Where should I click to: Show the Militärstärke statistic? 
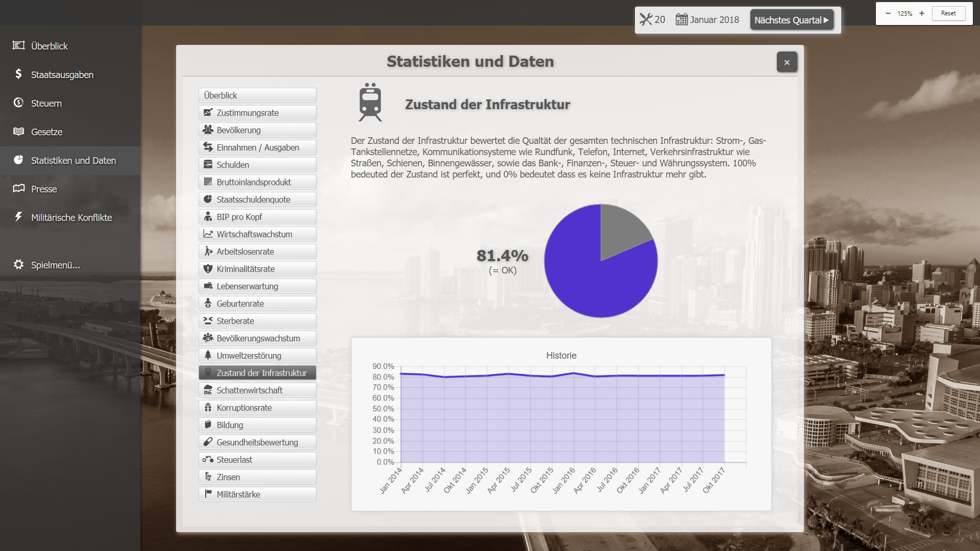pos(257,494)
